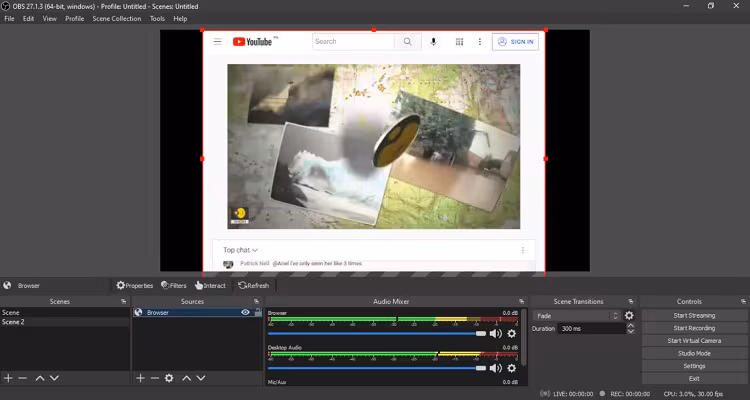The height and width of the screenshot is (400, 750).
Task: Click the Interact button
Action: coord(210,286)
